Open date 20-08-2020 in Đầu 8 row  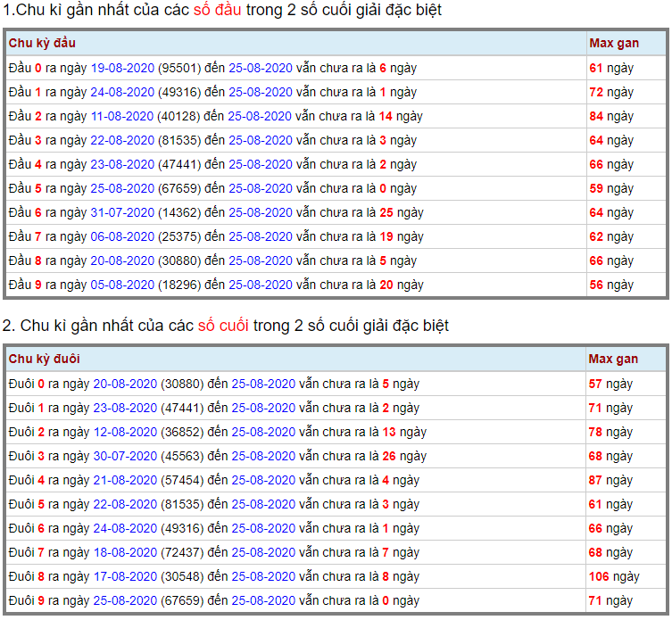tap(122, 260)
